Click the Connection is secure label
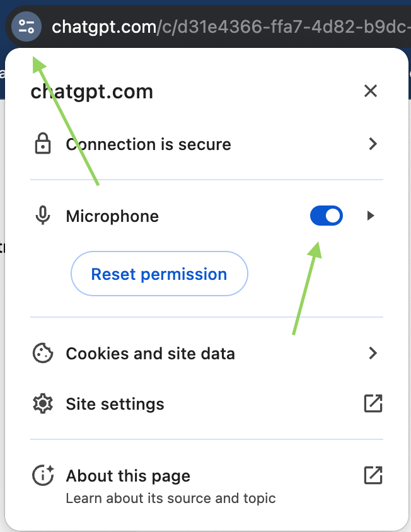The width and height of the screenshot is (411, 532). (148, 144)
